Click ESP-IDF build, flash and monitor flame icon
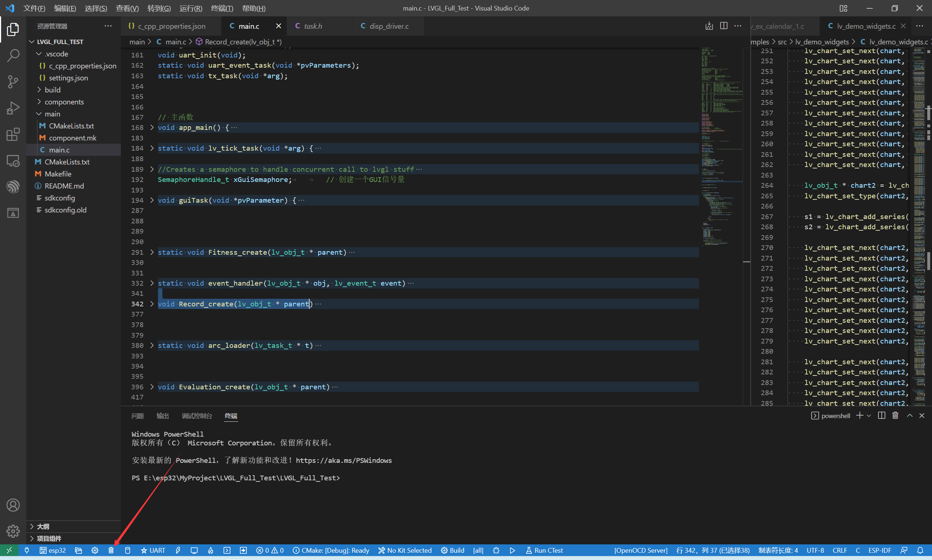The height and width of the screenshot is (560, 932). 211,550
